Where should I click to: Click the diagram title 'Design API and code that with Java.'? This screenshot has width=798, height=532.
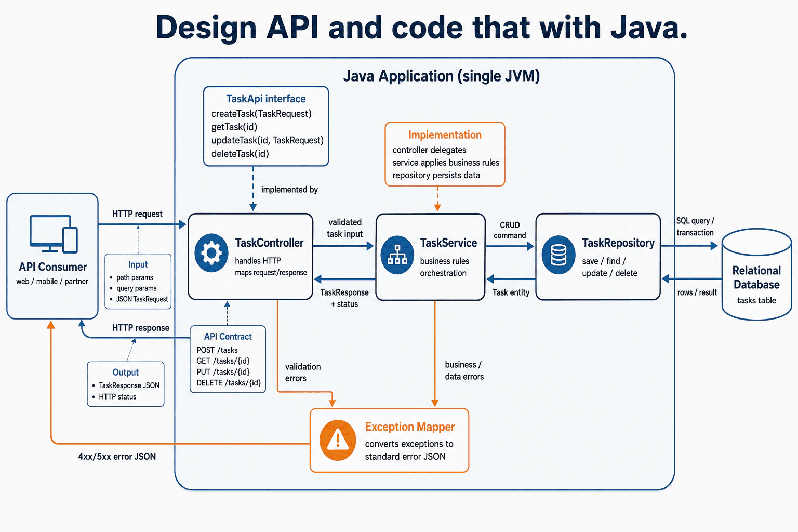point(422,27)
